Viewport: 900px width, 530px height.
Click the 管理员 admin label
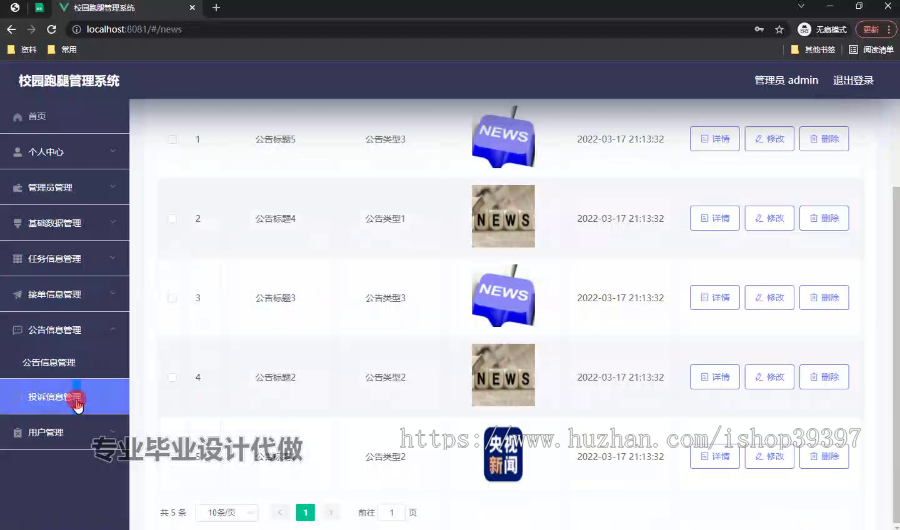pyautogui.click(x=786, y=80)
